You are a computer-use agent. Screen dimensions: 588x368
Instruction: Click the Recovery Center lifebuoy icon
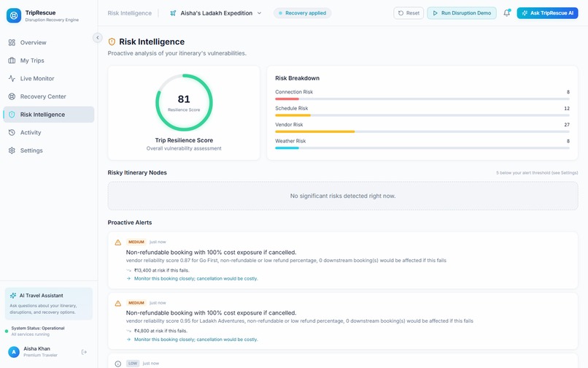point(12,96)
